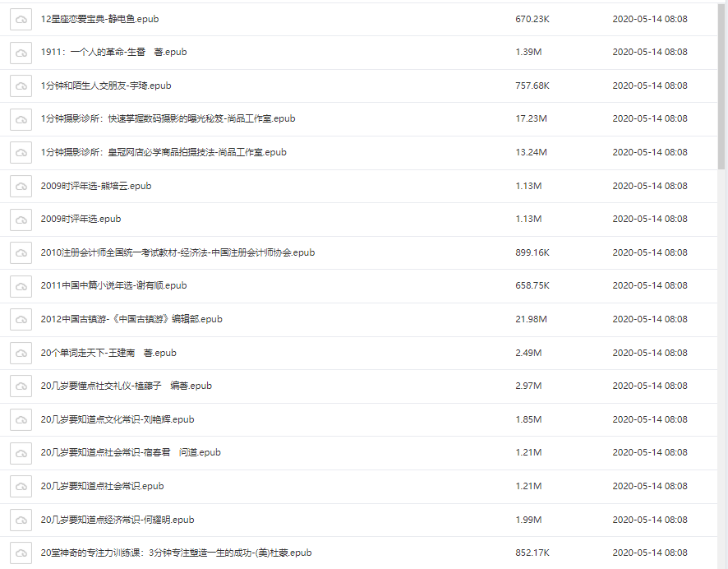Click cloud icon for 2009时评年选.epub

coord(21,220)
